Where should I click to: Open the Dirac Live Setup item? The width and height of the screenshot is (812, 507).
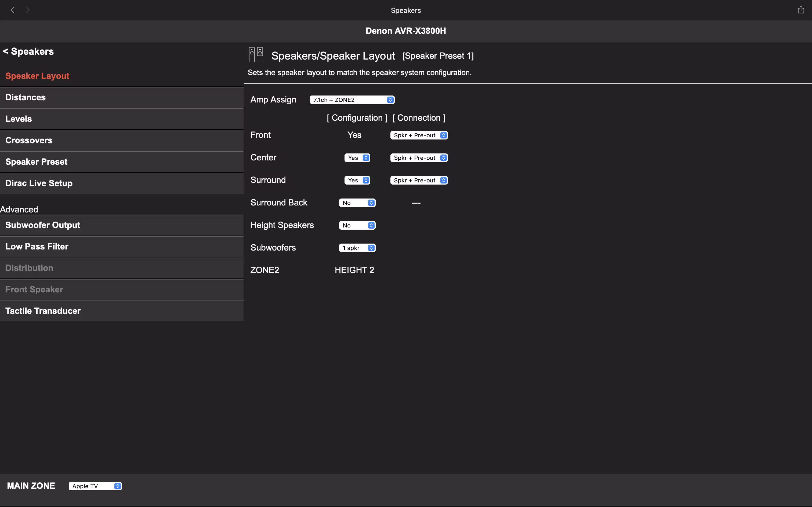pos(39,183)
